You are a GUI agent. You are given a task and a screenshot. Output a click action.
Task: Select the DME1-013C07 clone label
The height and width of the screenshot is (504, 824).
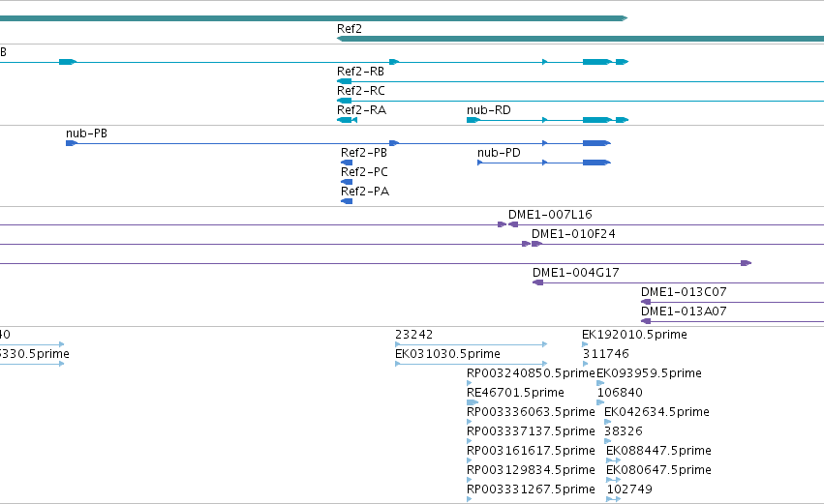(684, 292)
